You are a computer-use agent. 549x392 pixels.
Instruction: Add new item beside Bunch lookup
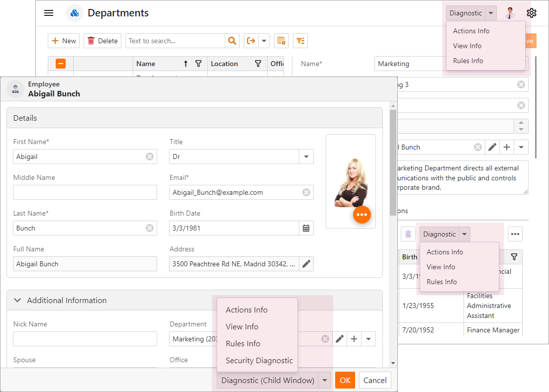[507, 147]
